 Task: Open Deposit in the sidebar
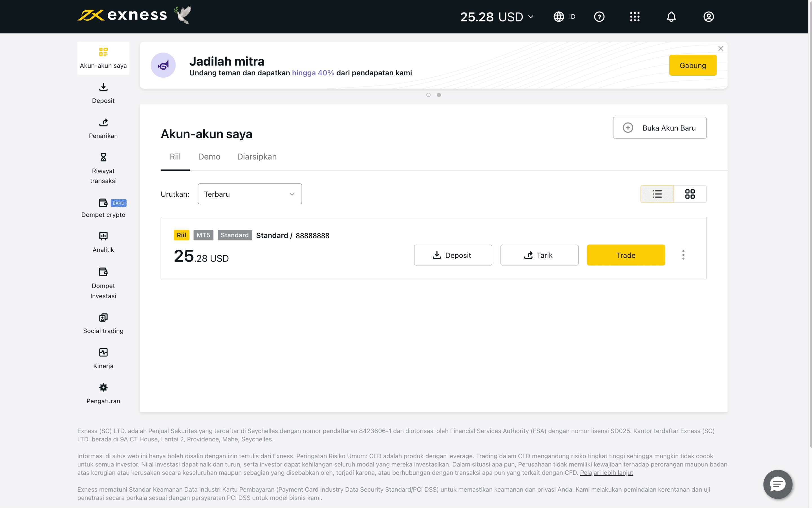(103, 93)
